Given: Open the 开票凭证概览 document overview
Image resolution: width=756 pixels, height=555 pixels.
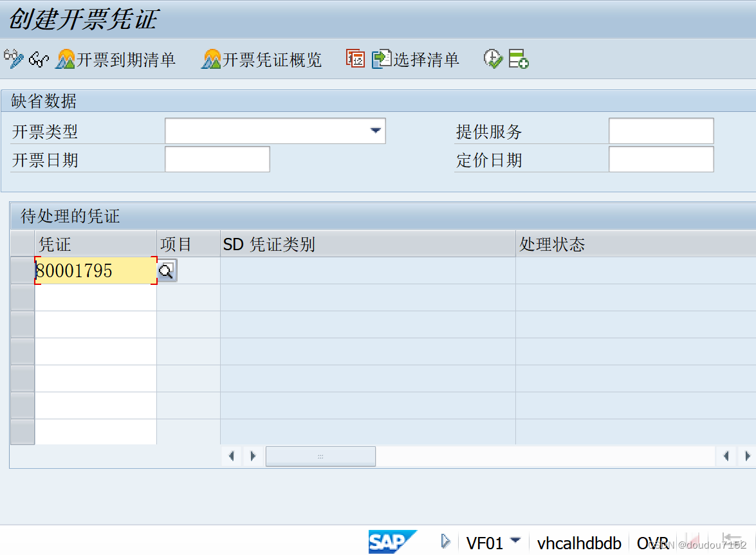Looking at the screenshot, I should tap(261, 59).
